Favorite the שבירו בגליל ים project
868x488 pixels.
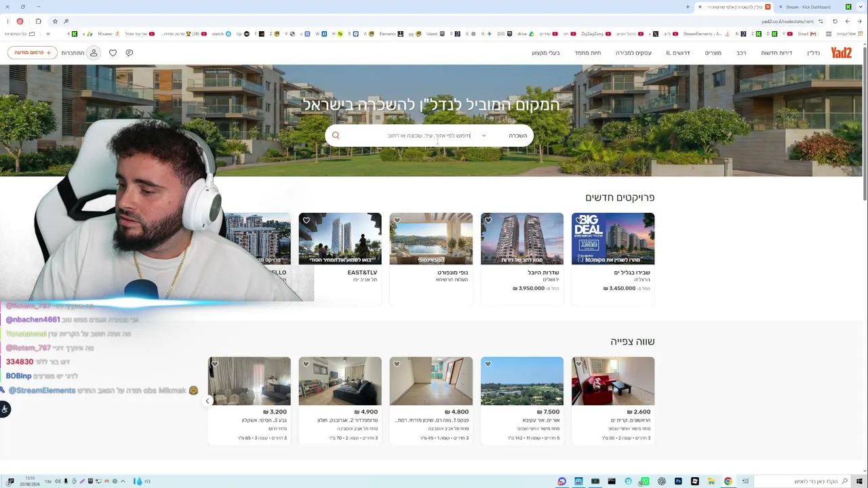point(578,220)
